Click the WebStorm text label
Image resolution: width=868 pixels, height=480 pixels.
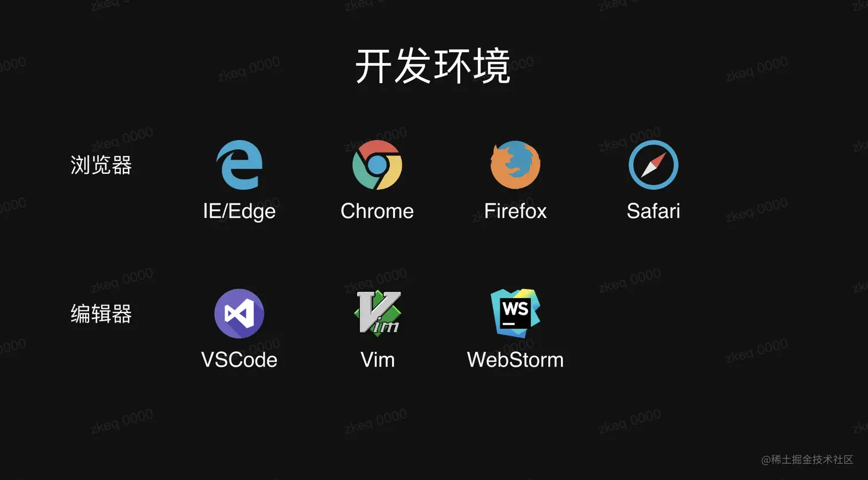[516, 360]
